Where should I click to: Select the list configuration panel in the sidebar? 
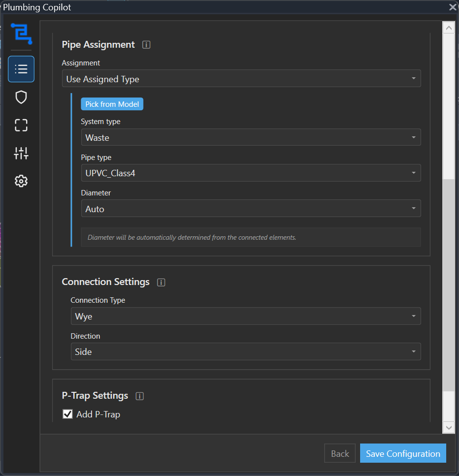[x=21, y=69]
